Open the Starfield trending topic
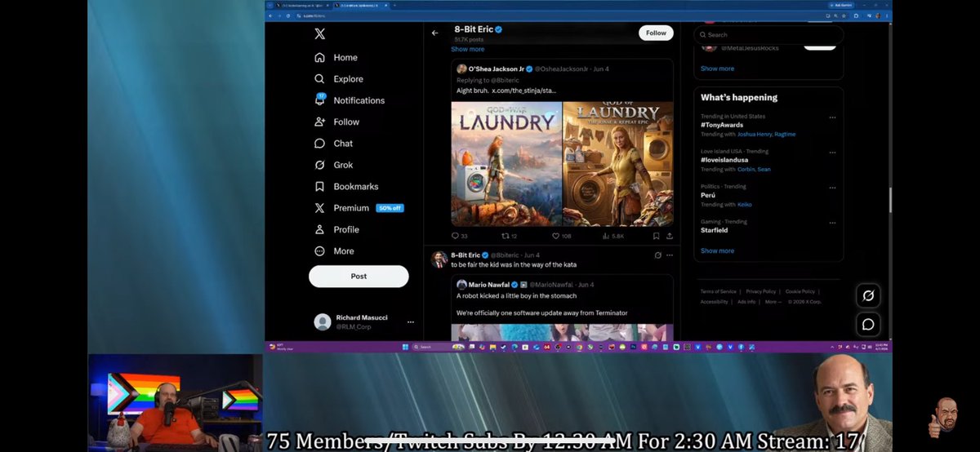 tap(715, 230)
